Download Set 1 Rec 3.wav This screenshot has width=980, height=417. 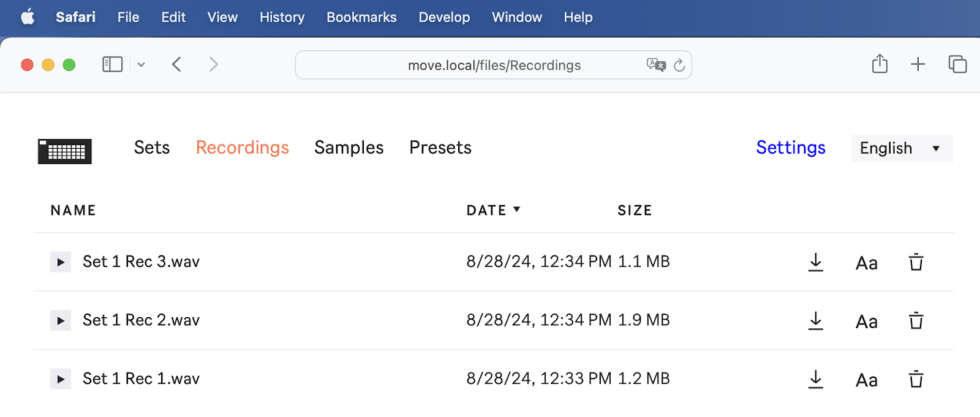pyautogui.click(x=815, y=262)
